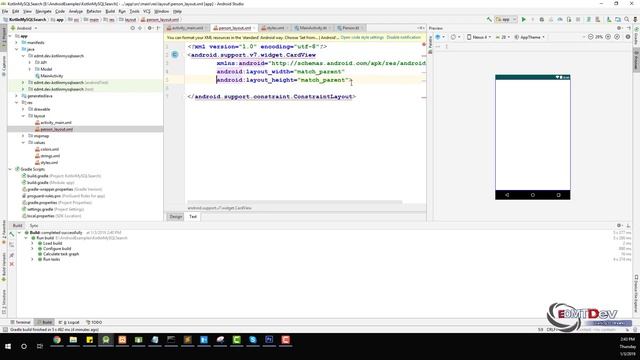Open the File menu
The width and height of the screenshot is (640, 360).
pos(5,11)
